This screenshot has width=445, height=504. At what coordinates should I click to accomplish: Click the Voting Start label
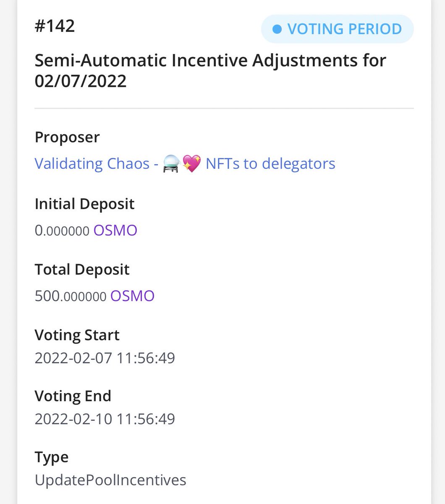click(x=77, y=335)
